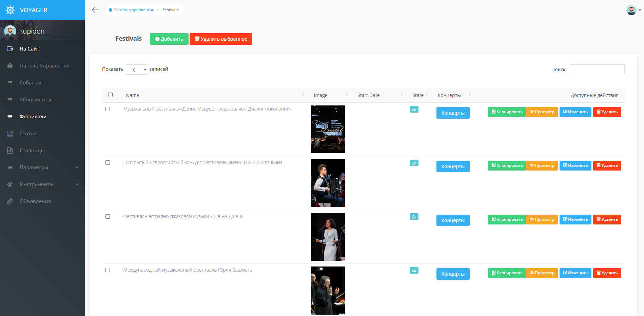Click the События list icon
Screen dimensions: 644x316
(x=10, y=83)
